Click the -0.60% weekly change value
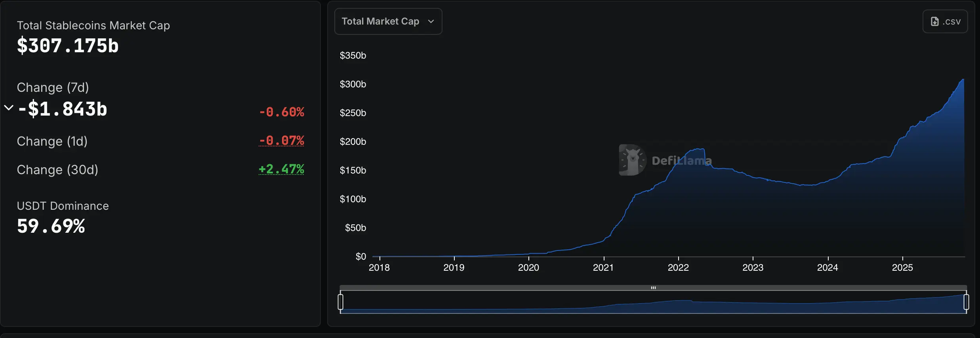This screenshot has height=338, width=980. tap(281, 112)
